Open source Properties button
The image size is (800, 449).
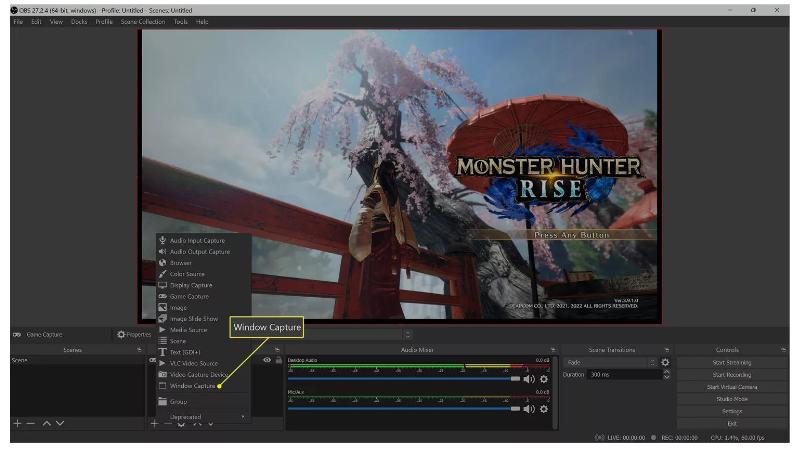pos(134,335)
